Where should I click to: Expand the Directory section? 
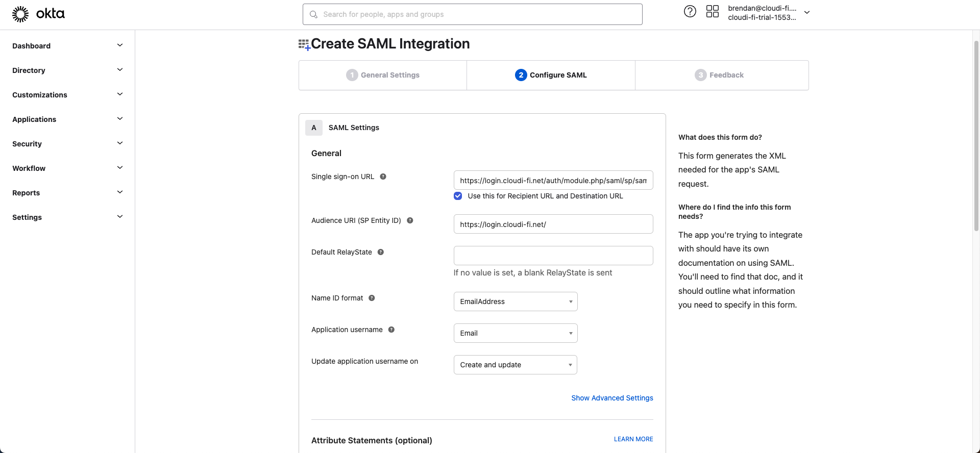click(x=67, y=70)
